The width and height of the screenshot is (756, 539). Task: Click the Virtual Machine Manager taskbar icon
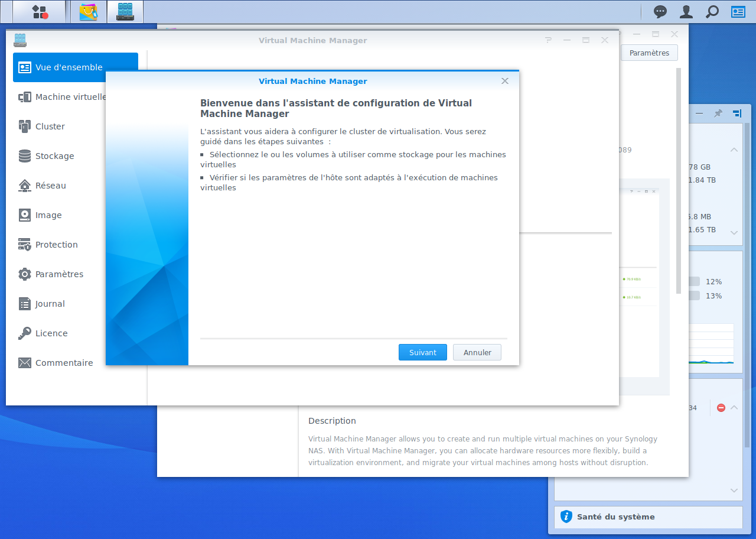pyautogui.click(x=125, y=12)
